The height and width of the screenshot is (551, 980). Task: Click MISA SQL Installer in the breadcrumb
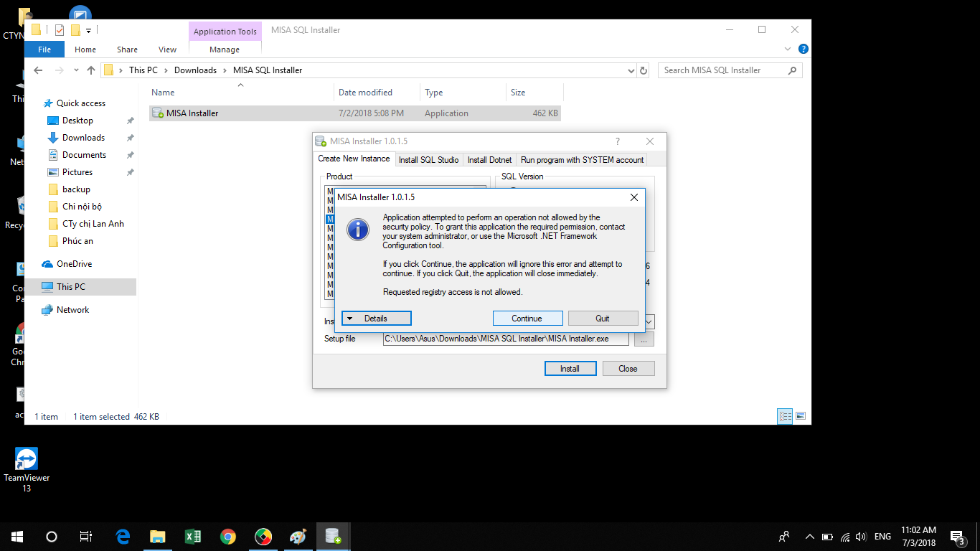coord(268,70)
